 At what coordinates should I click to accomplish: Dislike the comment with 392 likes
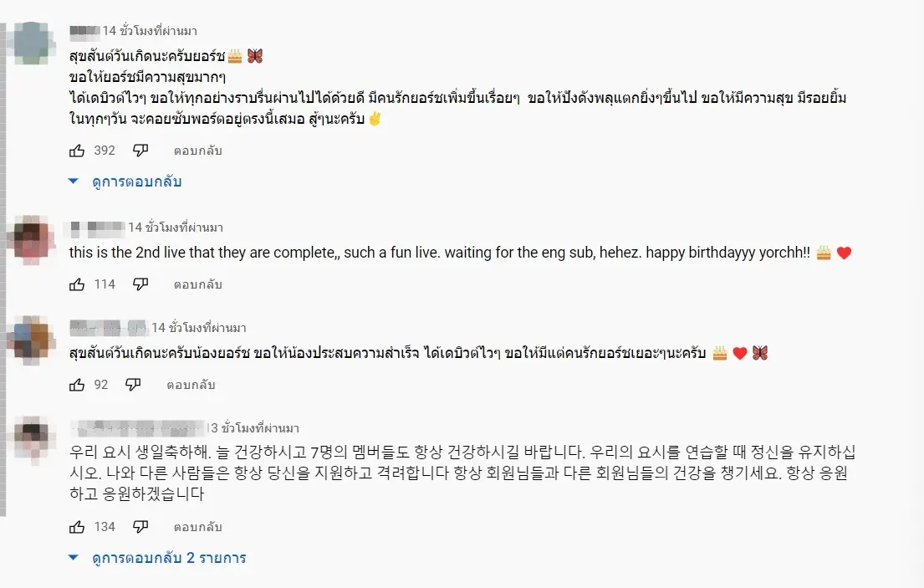tap(140, 151)
